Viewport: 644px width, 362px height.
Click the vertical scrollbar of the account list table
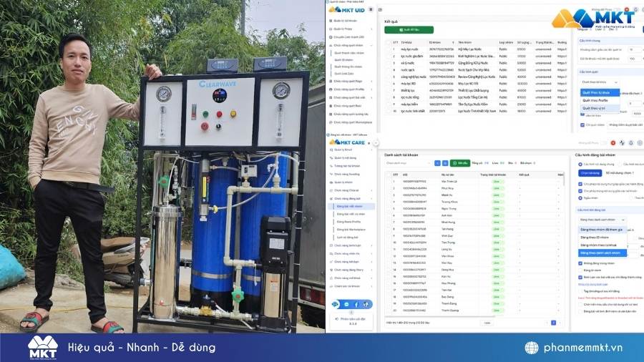click(565, 180)
